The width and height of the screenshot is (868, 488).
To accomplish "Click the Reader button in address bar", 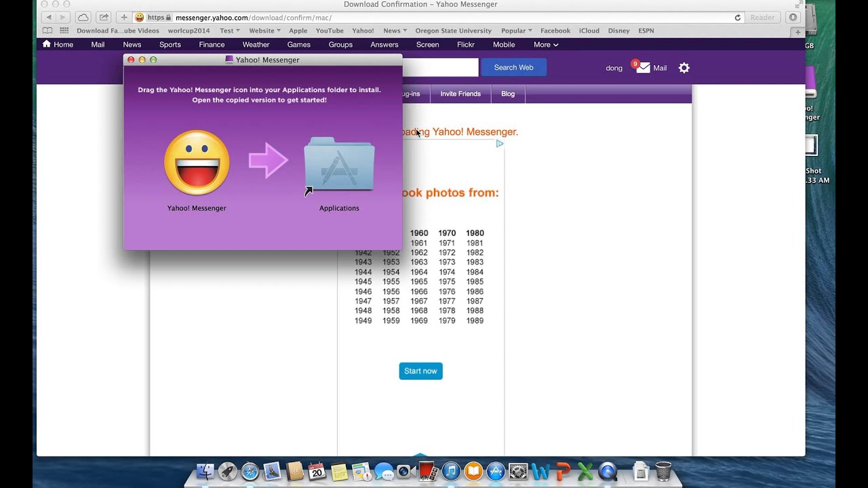I will click(762, 18).
